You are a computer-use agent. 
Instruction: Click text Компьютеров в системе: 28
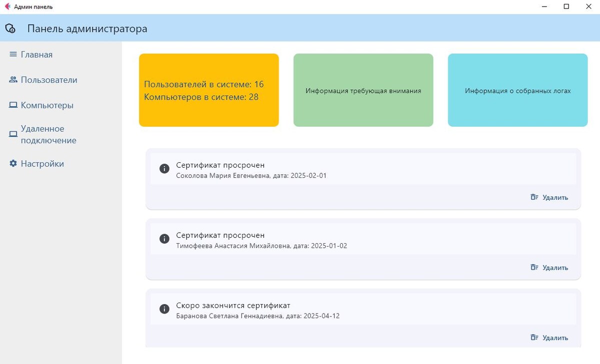click(201, 97)
